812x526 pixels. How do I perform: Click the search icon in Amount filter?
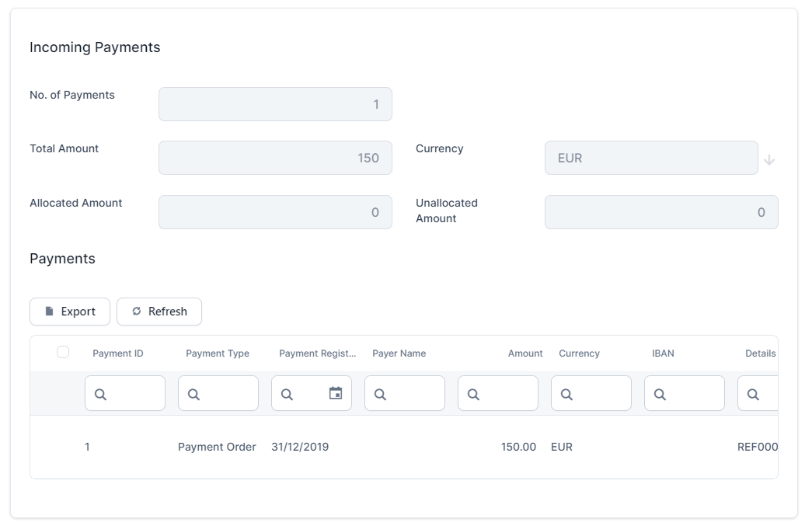click(x=473, y=395)
